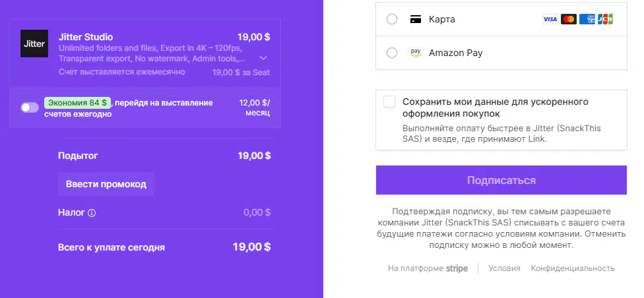Click the Jitter logo thumbnail
644x298 pixels.
tap(34, 44)
